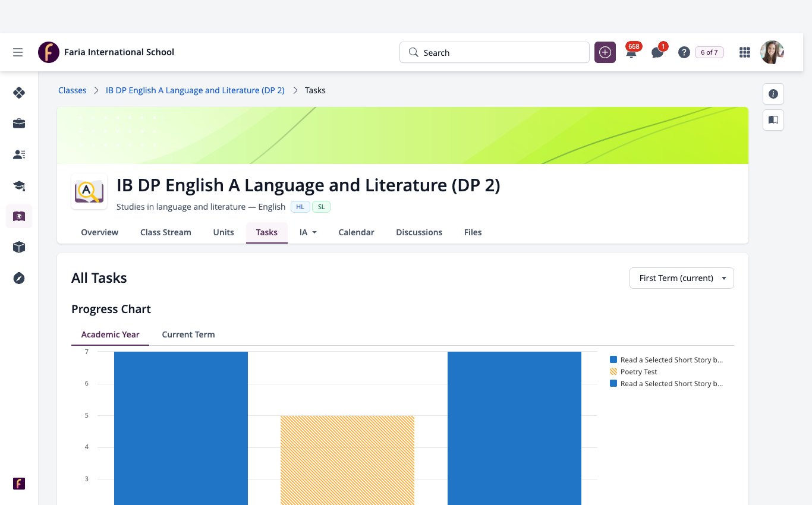Click the graduation cap sidebar icon
This screenshot has width=812, height=505.
[x=19, y=186]
